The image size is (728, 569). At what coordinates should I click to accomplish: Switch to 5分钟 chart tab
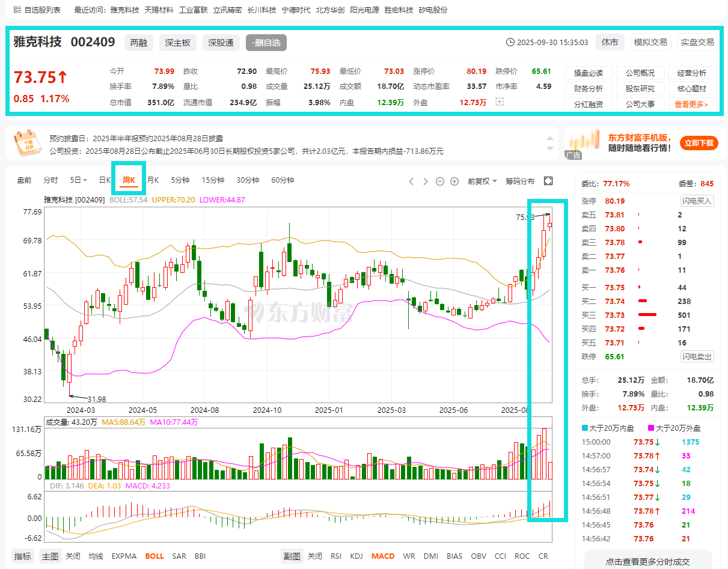pyautogui.click(x=180, y=180)
